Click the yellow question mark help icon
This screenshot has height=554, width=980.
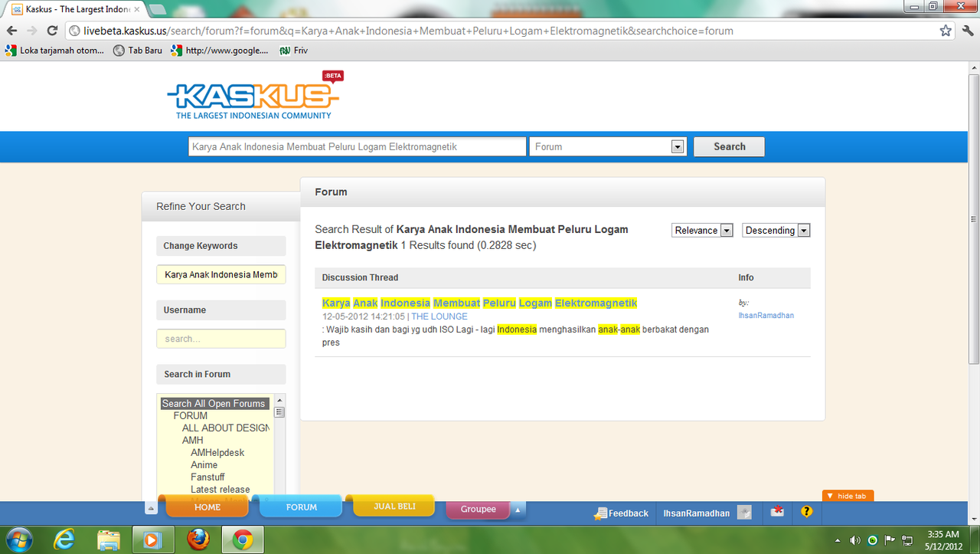pos(806,512)
